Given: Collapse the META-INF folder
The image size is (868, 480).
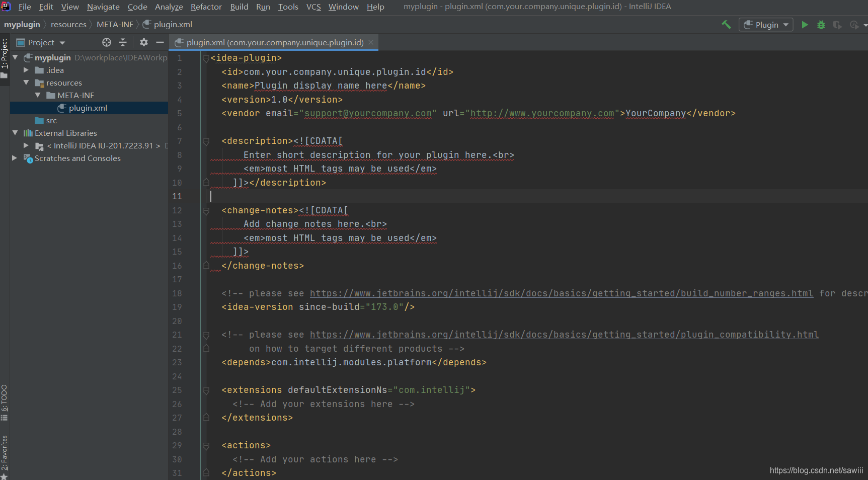Looking at the screenshot, I should (x=38, y=95).
